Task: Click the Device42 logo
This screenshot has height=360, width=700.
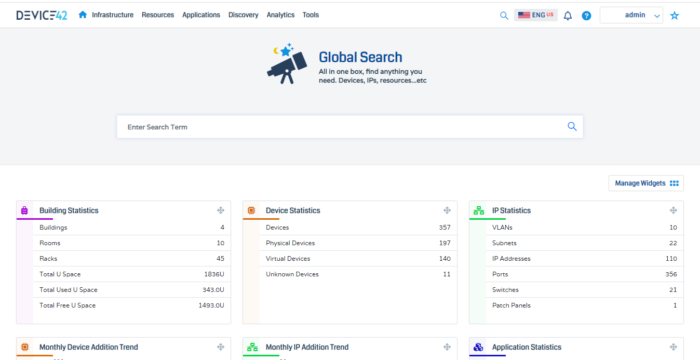Action: pos(42,15)
